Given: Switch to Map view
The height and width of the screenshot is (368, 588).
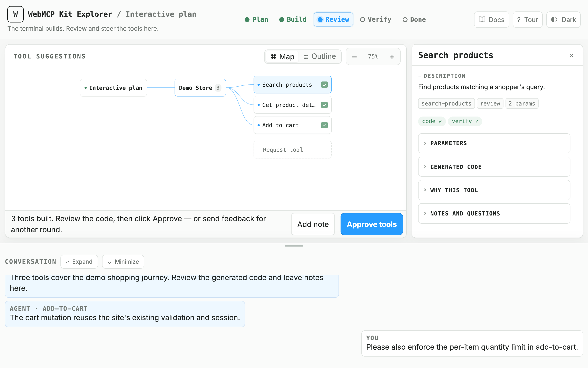Looking at the screenshot, I should point(282,57).
